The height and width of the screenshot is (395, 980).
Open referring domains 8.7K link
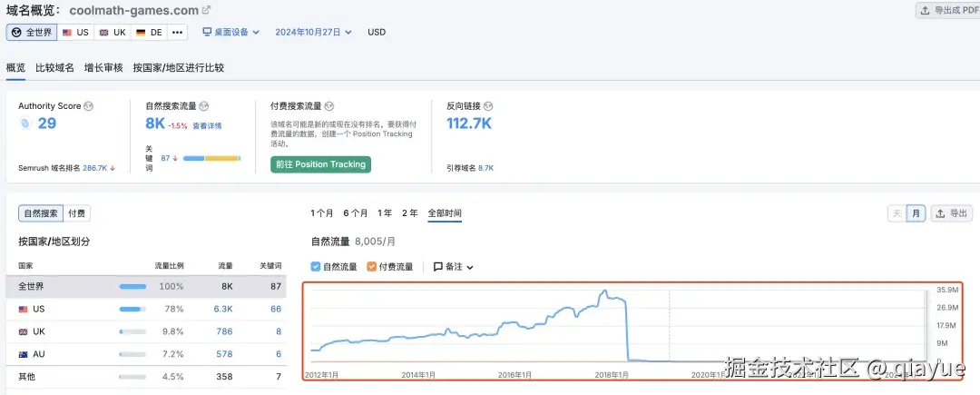coord(485,168)
